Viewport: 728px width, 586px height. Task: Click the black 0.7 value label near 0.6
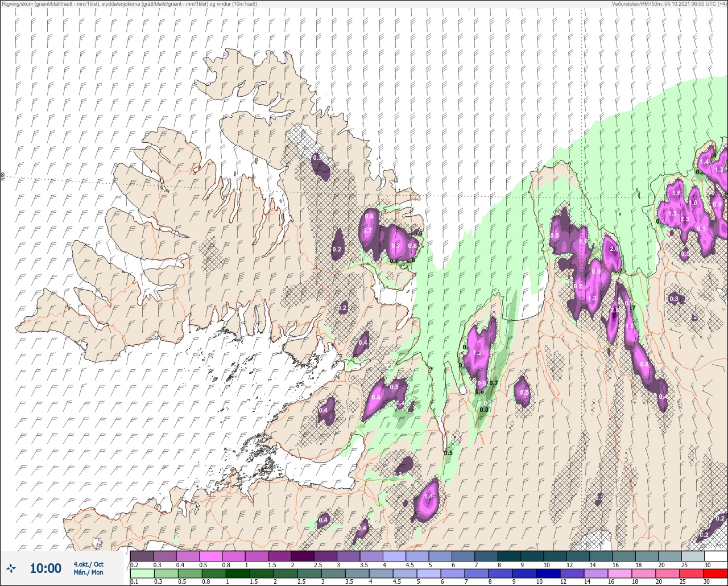pos(494,383)
